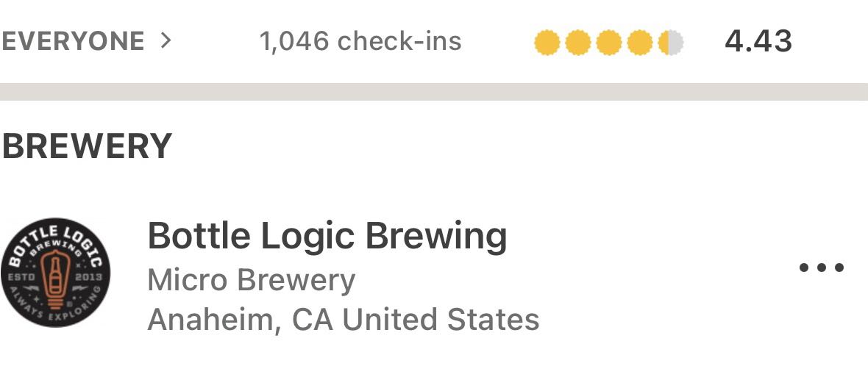The width and height of the screenshot is (868, 391).
Task: Click the orange bottle in the logo
Action: pos(55,276)
